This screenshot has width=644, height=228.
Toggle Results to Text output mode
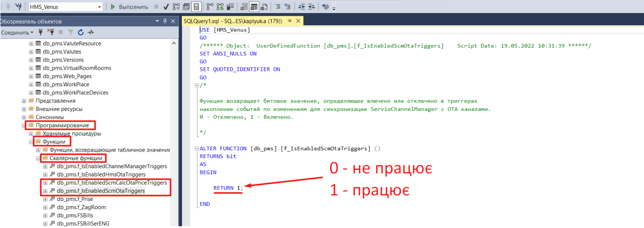[244, 7]
